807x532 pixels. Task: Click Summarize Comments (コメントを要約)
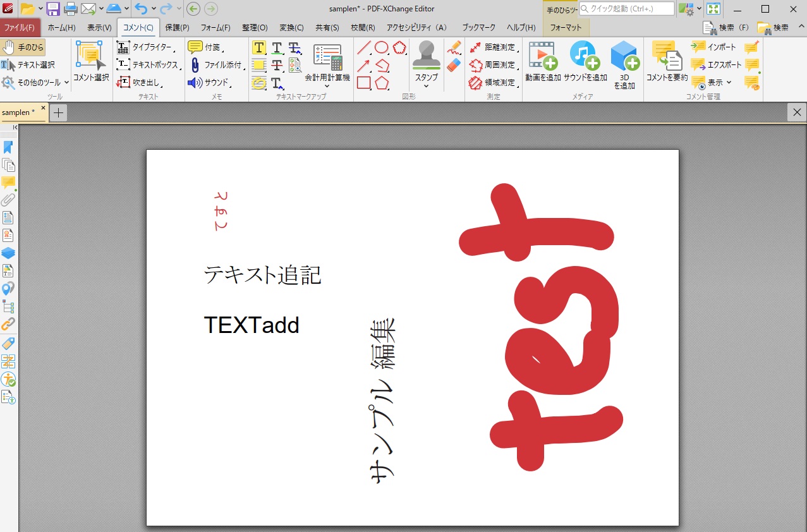(667, 62)
